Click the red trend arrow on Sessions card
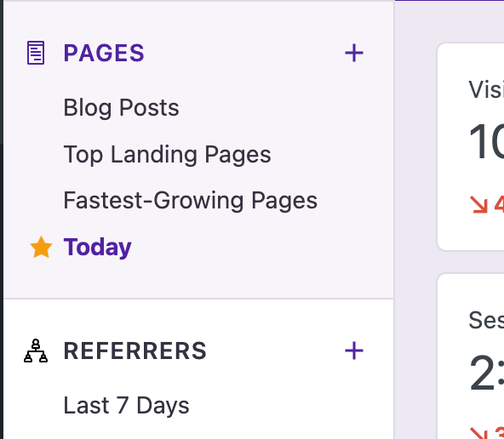The width and height of the screenshot is (504, 439). tap(478, 433)
